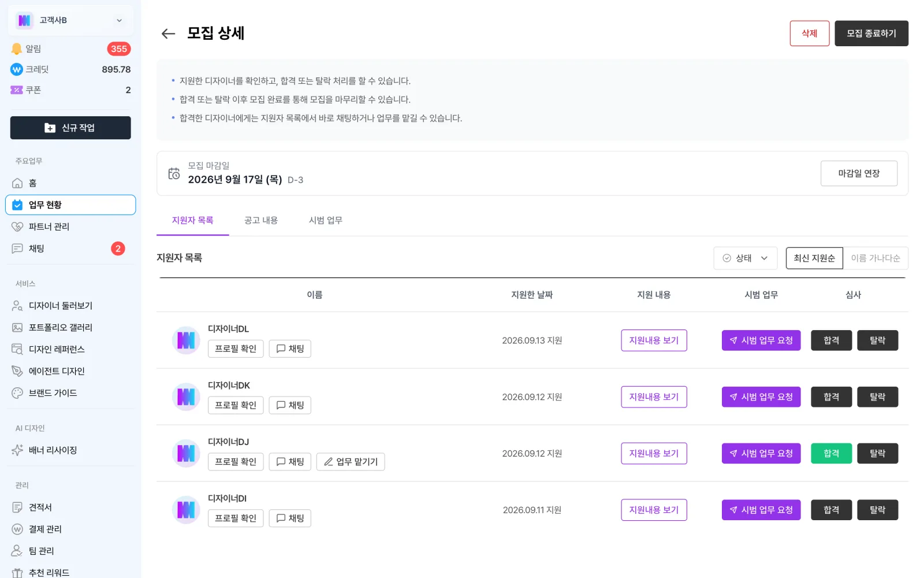
Task: Send 시범 업무 요청 to 디자이너DJ
Action: [x=761, y=454]
